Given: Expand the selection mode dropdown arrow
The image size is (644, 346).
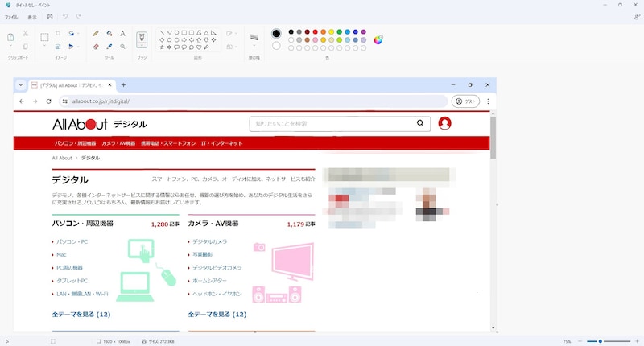Looking at the screenshot, I should point(44,46).
